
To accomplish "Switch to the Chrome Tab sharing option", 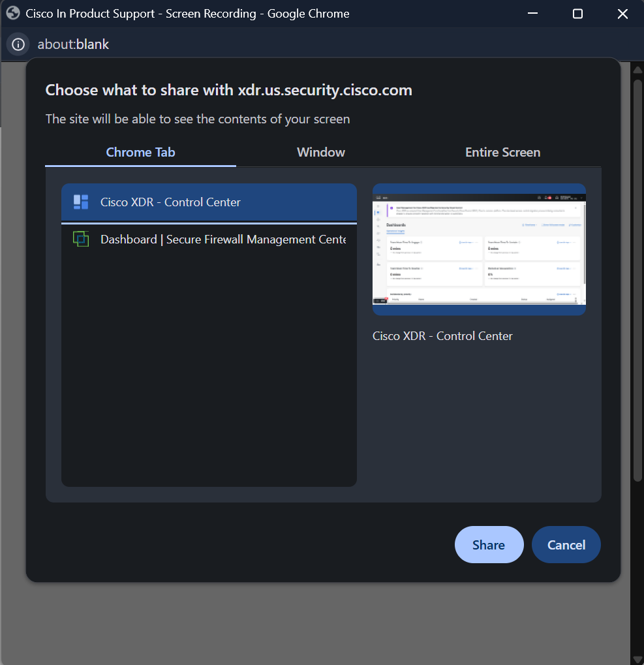I will 140,152.
